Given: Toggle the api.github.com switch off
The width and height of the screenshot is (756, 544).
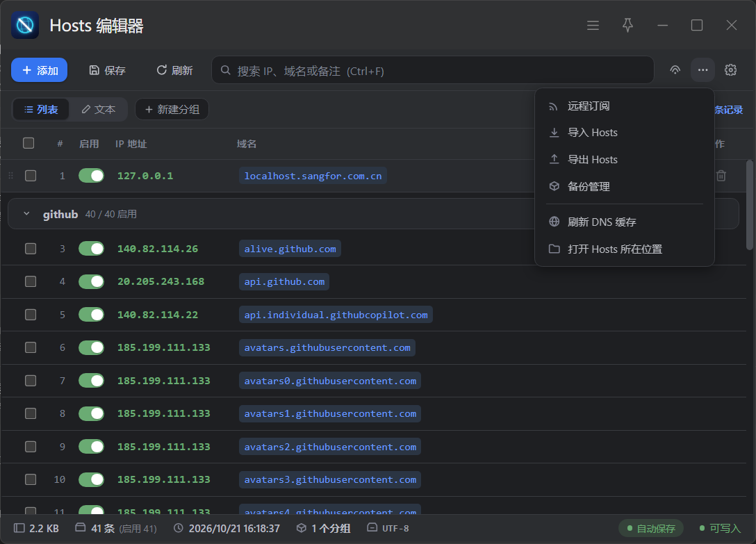Looking at the screenshot, I should pos(91,281).
